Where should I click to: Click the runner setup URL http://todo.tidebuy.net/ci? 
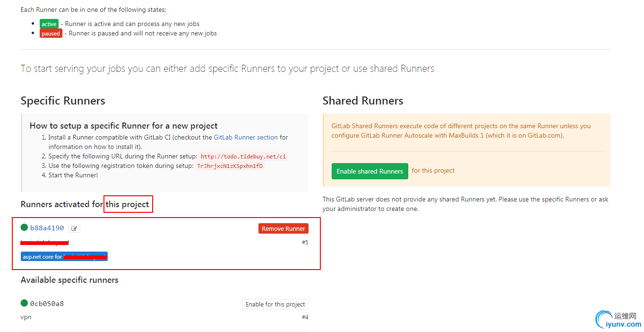click(243, 157)
